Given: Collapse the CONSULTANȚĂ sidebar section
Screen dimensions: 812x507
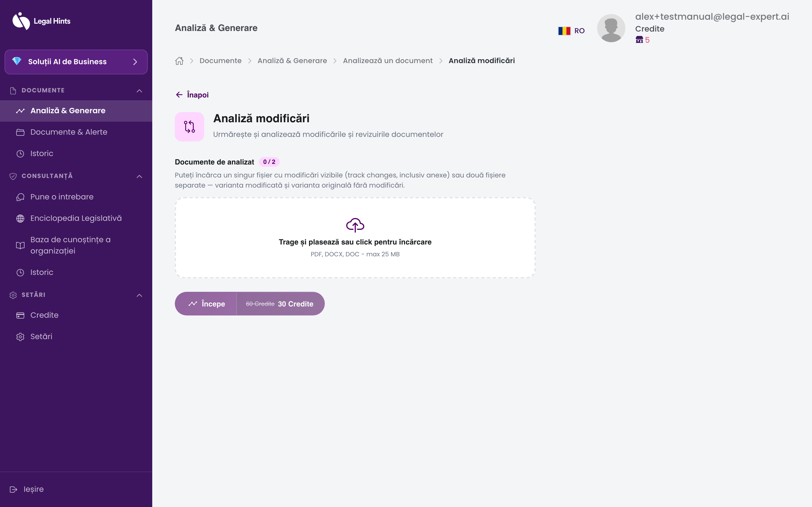Looking at the screenshot, I should click(x=139, y=176).
